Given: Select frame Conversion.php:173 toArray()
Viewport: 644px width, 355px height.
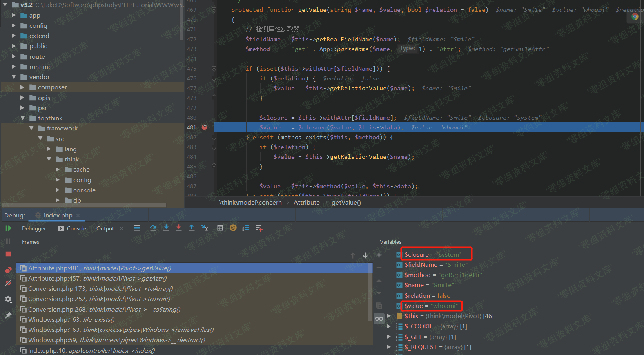Looking at the screenshot, I should pos(100,289).
